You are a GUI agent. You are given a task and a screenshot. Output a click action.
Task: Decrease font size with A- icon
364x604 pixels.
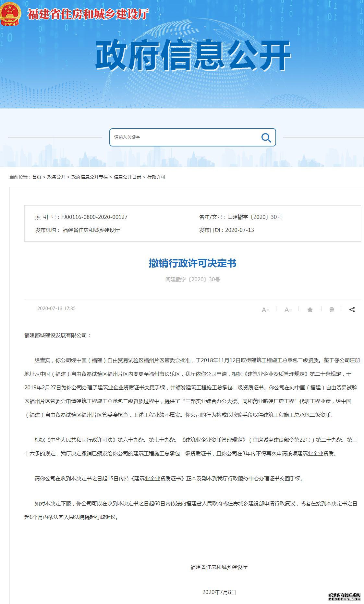tap(288, 310)
